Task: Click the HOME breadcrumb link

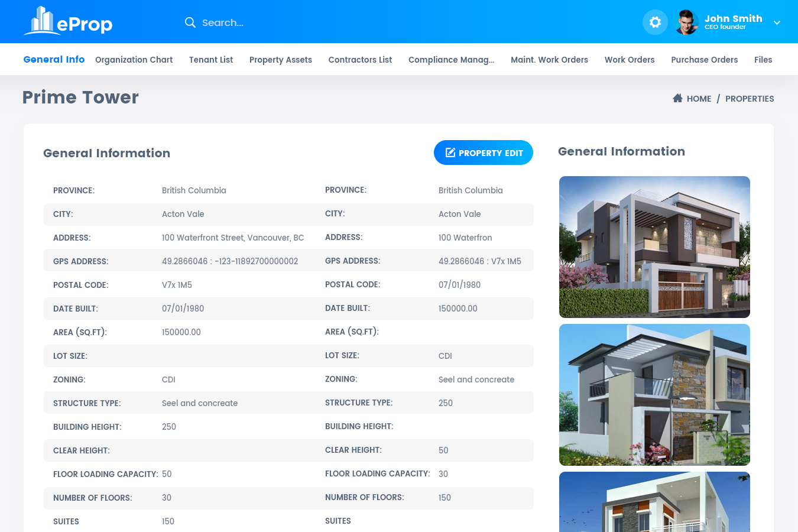Action: (699, 99)
